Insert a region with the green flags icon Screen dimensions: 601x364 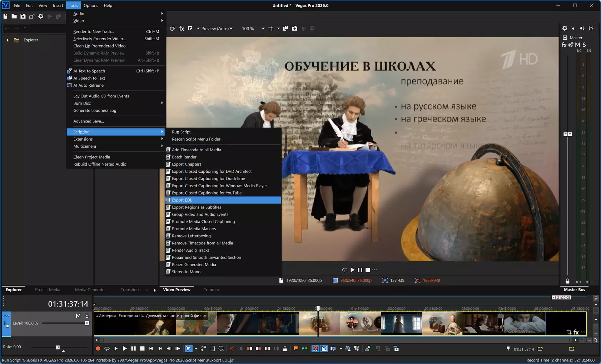coord(304,349)
